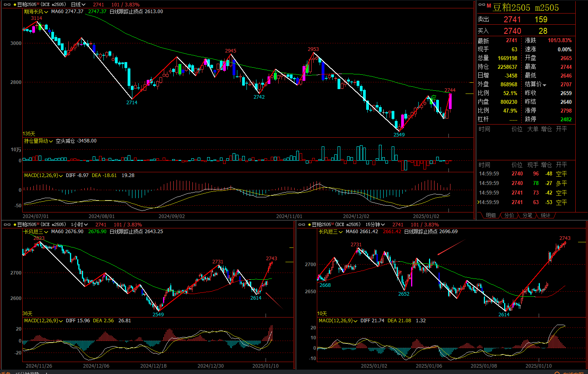Click the 2024/11/01 date on the daily chart axis
588x374 pixels.
click(289, 216)
